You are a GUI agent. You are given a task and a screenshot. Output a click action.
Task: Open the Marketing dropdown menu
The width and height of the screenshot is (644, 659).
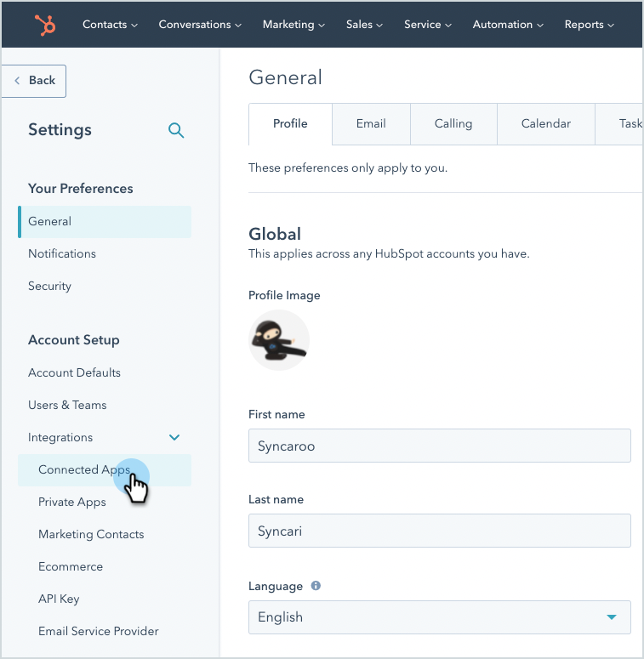(294, 25)
